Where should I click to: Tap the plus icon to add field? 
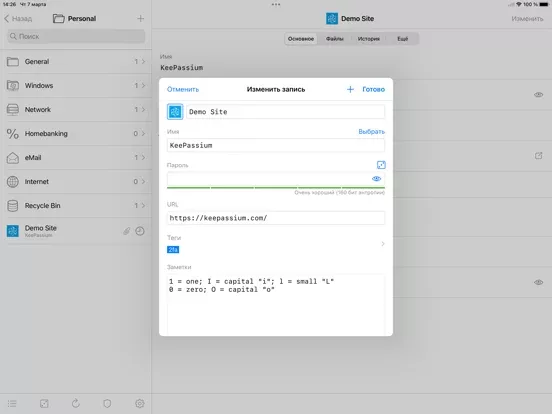[x=350, y=89]
